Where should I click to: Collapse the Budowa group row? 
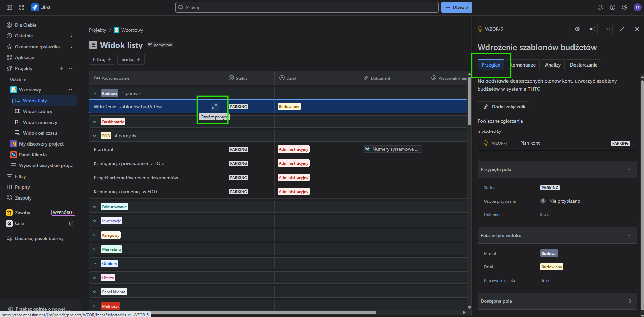(95, 94)
